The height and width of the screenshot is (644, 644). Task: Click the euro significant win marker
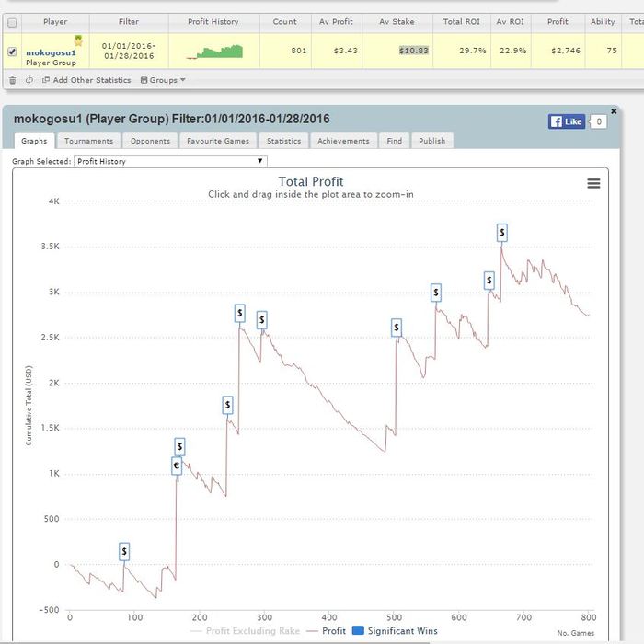(x=177, y=466)
